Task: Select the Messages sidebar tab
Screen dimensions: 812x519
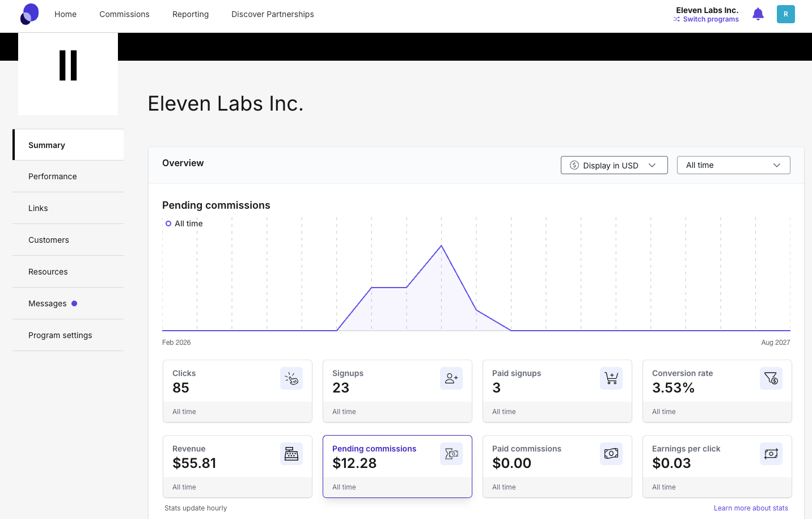Action: tap(68, 303)
